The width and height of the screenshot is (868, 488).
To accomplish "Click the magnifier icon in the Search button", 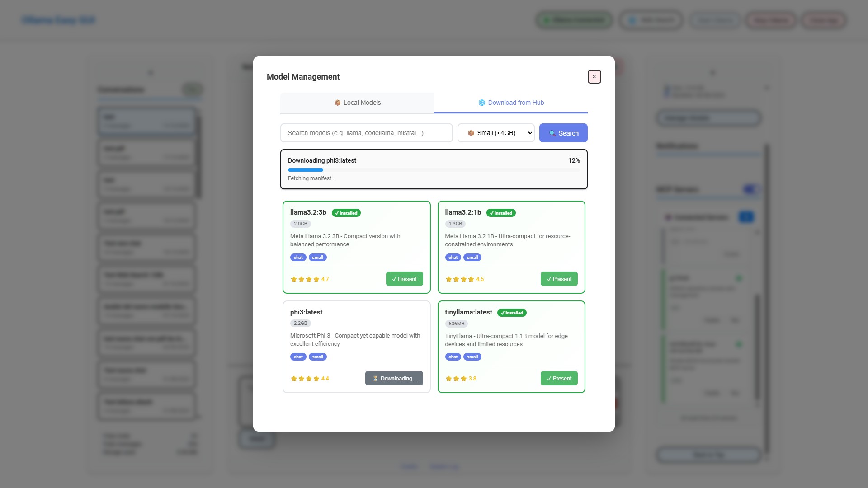I will 552,133.
